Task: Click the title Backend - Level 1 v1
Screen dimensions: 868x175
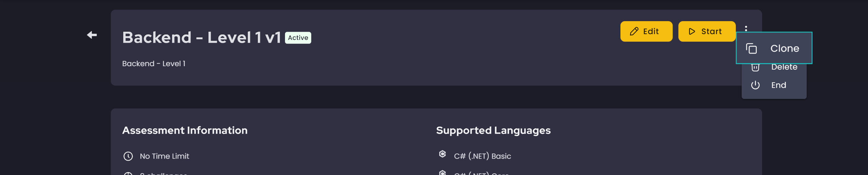Action: 201,37
